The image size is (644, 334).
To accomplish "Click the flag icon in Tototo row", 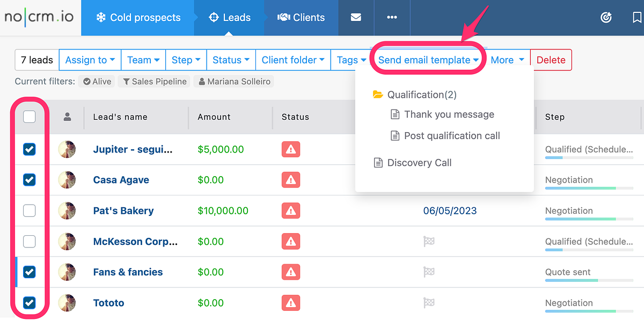I will point(429,303).
